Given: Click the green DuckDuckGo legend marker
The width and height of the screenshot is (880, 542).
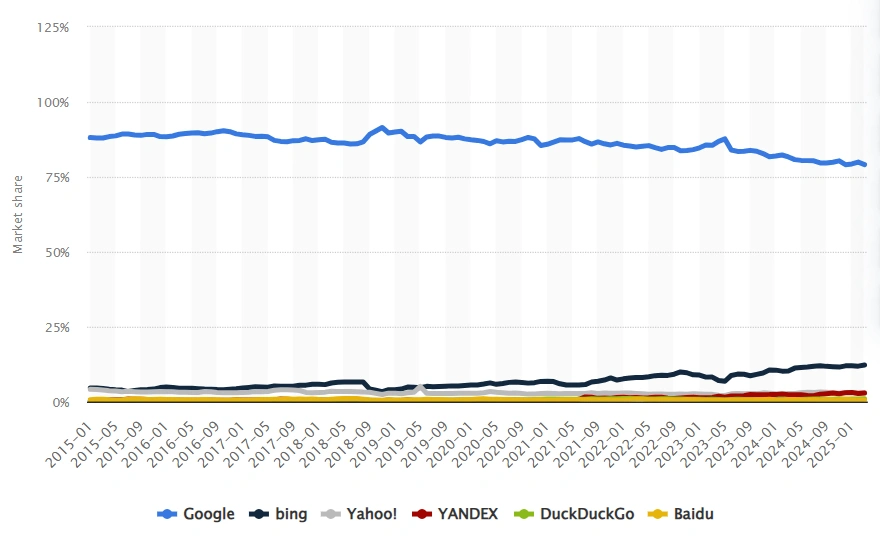Looking at the screenshot, I should point(522,514).
